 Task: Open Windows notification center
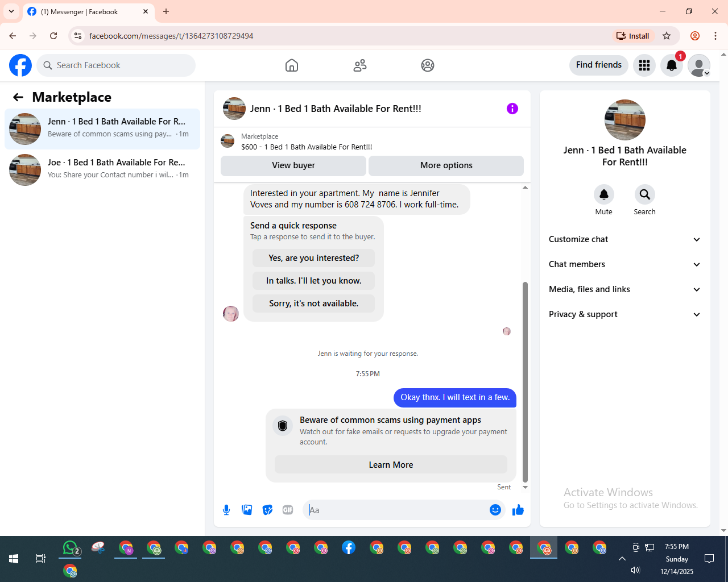click(x=709, y=559)
